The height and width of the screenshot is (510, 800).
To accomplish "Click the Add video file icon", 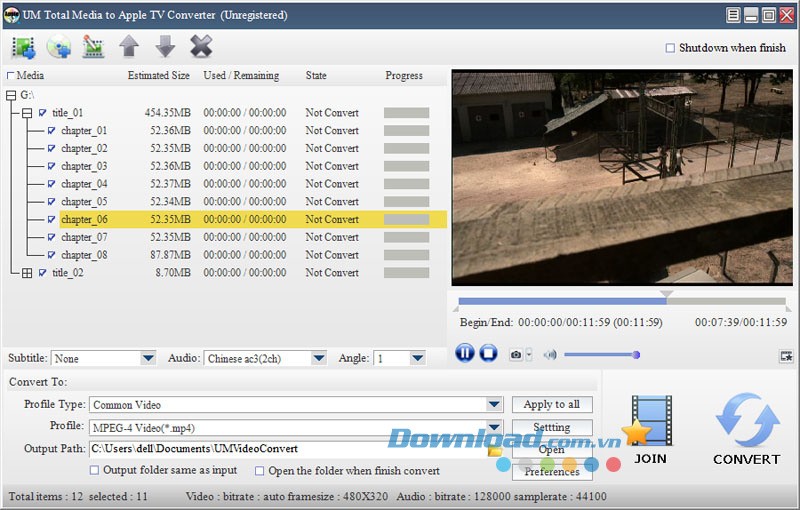I will click(x=23, y=47).
